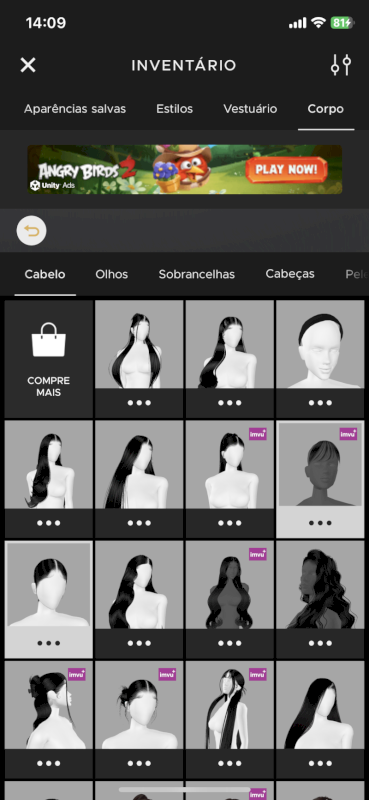The height and width of the screenshot is (800, 369).
Task: Tap imvu+ badge on messy low bun
Action: click(x=167, y=674)
